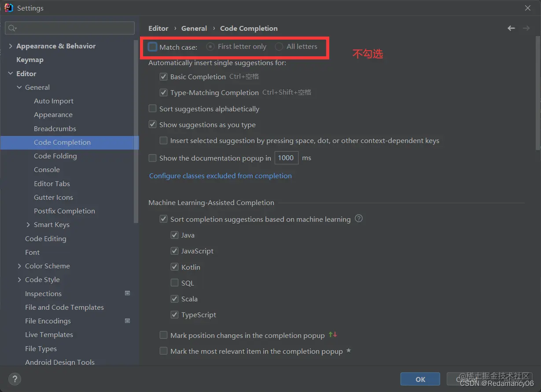Select Live Templates page
Viewport: 541px width, 392px height.
click(x=49, y=334)
